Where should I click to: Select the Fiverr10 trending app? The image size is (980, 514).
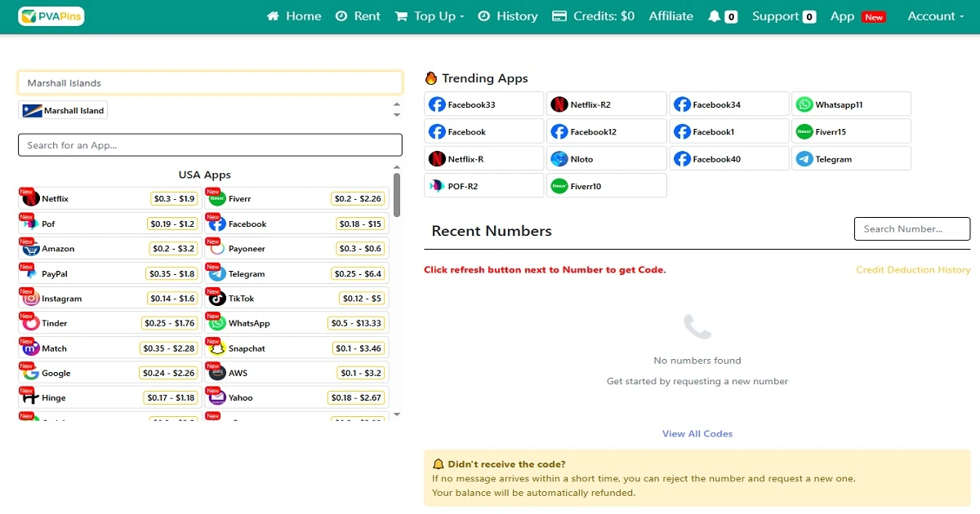(607, 186)
